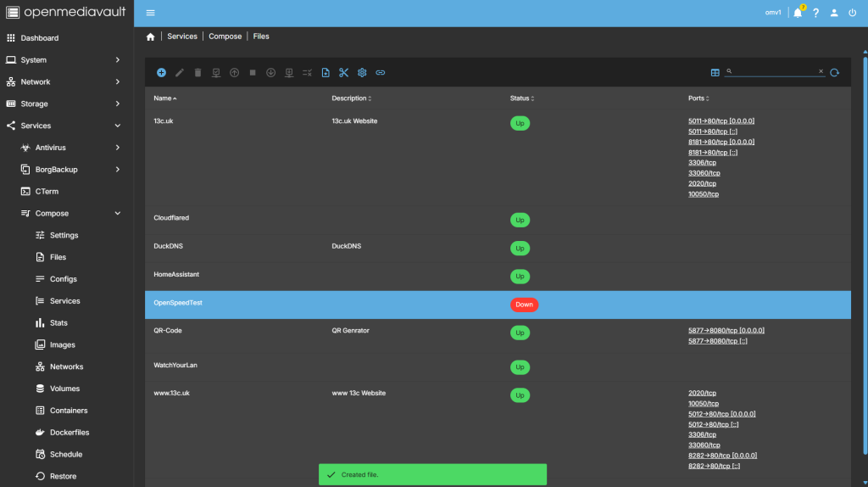Image resolution: width=868 pixels, height=487 pixels.
Task: Select the HomeAssistant row
Action: point(498,277)
